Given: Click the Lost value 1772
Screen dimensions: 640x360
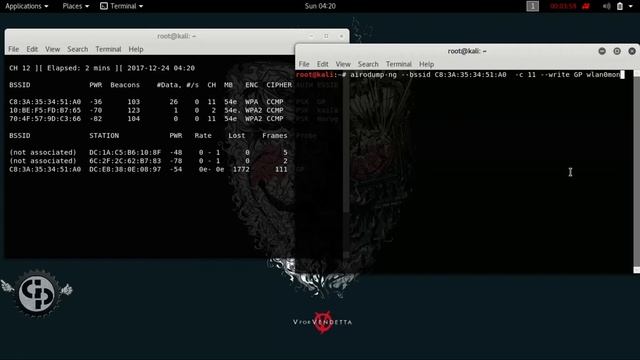Looking at the screenshot, I should pyautogui.click(x=241, y=169).
